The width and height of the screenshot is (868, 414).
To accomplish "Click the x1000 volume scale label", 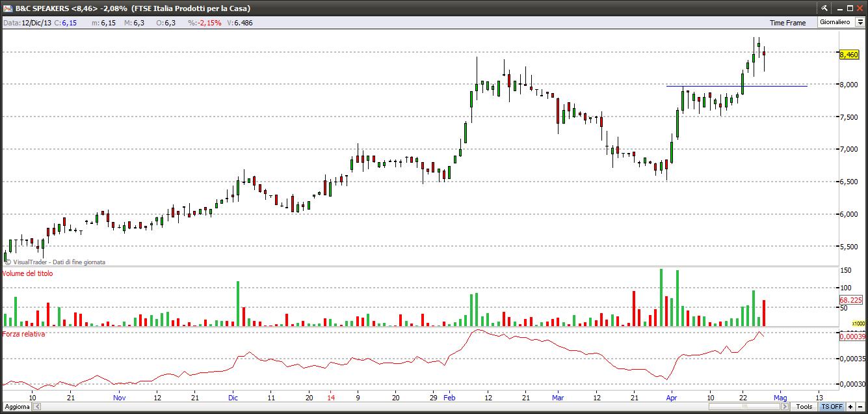I will click(858, 323).
